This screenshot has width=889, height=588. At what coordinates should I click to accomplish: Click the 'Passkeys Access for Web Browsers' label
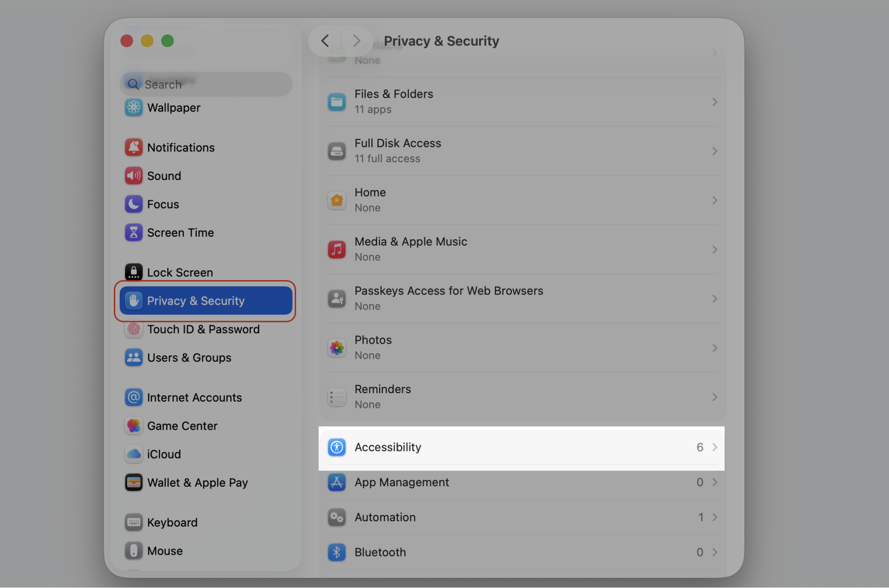(x=449, y=291)
